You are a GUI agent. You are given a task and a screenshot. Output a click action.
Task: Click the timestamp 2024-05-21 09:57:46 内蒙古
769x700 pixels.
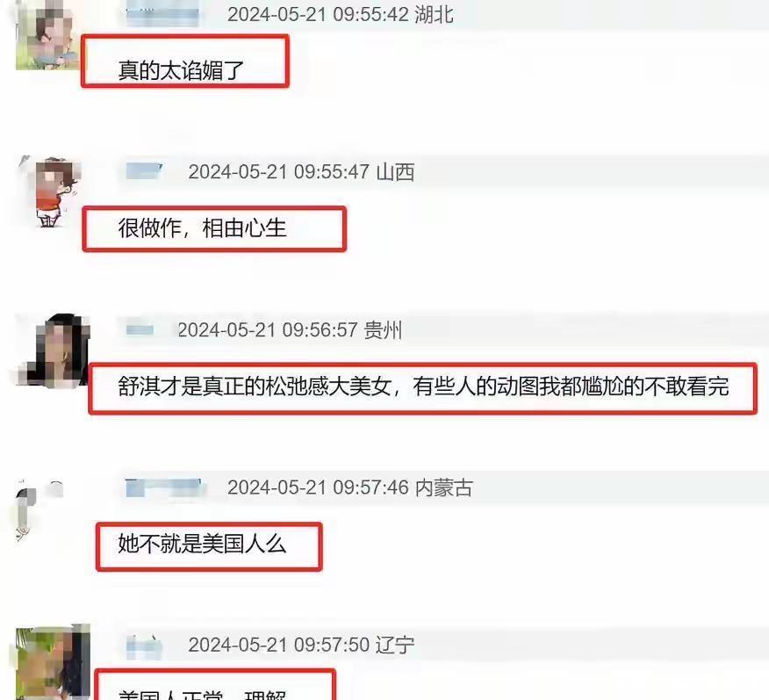349,487
